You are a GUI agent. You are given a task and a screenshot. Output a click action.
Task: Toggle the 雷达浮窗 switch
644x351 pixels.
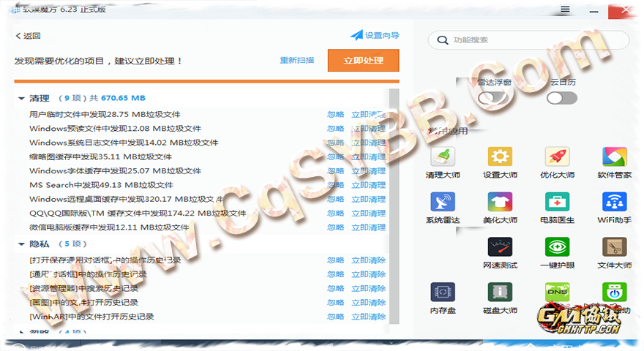click(493, 98)
